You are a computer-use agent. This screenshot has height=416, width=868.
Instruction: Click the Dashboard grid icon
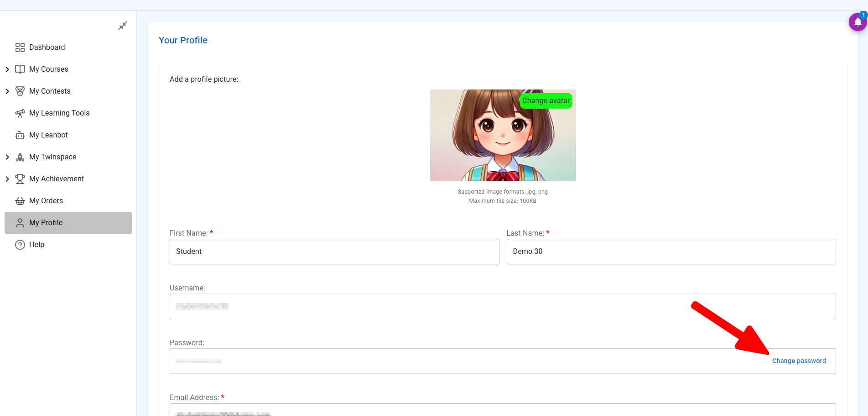pyautogui.click(x=20, y=47)
